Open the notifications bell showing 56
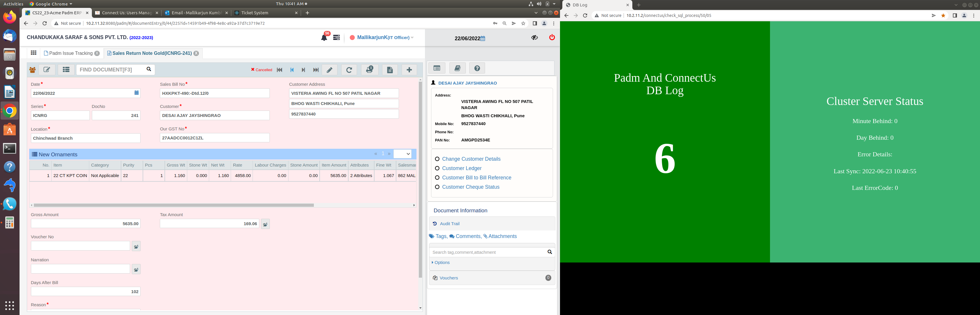The image size is (980, 315). coord(324,37)
